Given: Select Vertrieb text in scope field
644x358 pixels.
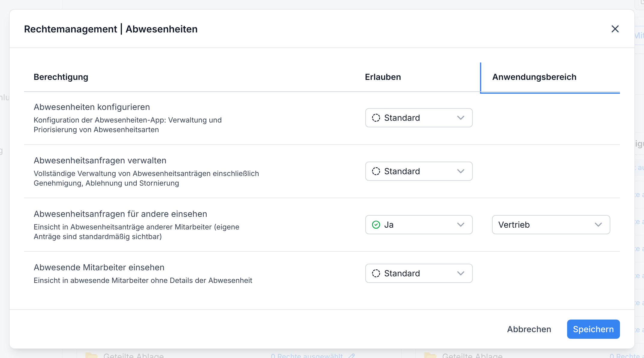Looking at the screenshot, I should [514, 225].
